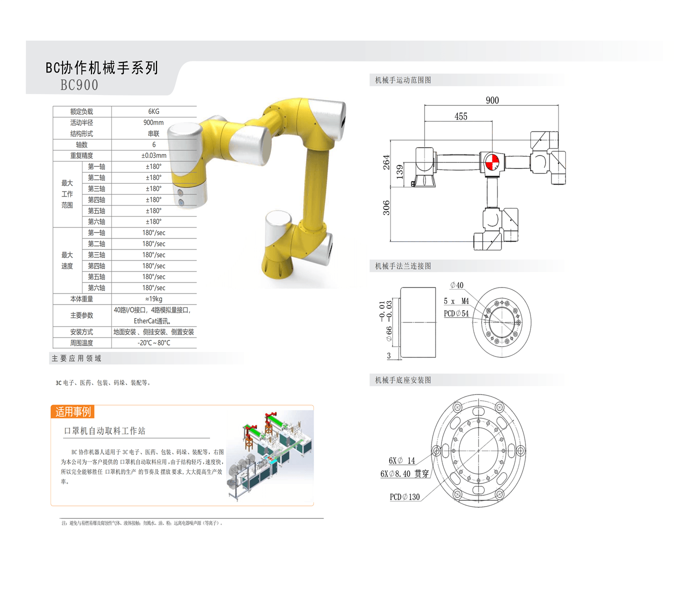Click the "6X∅8.40 贯穿" base label
This screenshot has height=600, width=700.
point(404,473)
